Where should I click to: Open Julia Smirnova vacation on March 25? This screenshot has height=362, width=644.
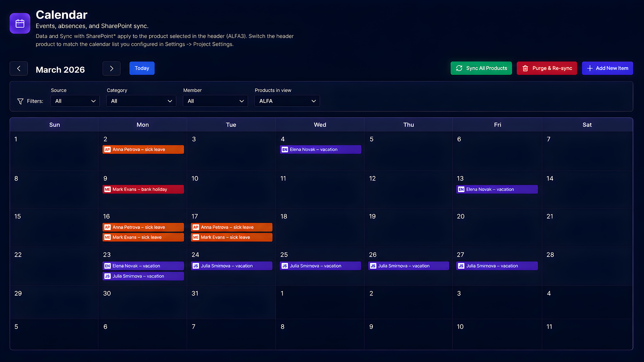tap(320, 266)
